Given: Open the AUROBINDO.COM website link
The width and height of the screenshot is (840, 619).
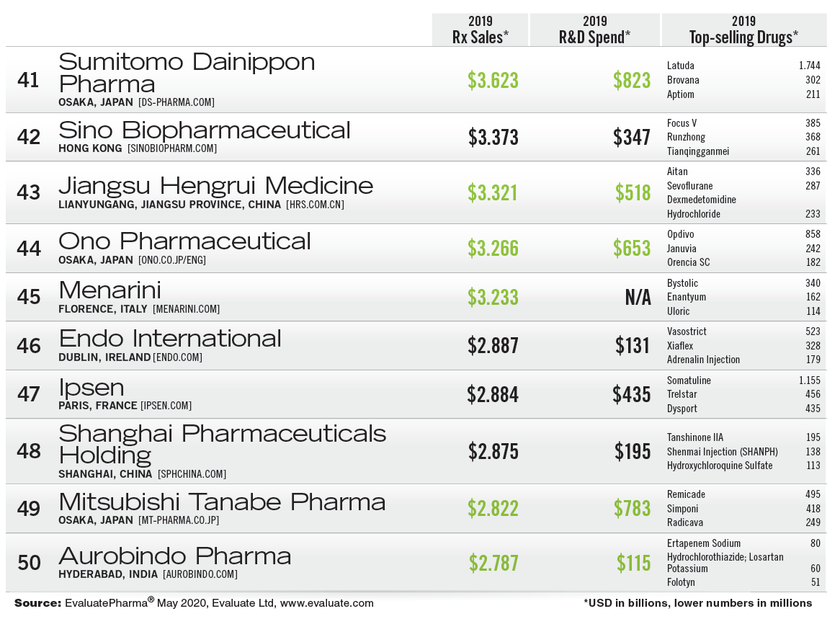Looking at the screenshot, I should tap(200, 574).
